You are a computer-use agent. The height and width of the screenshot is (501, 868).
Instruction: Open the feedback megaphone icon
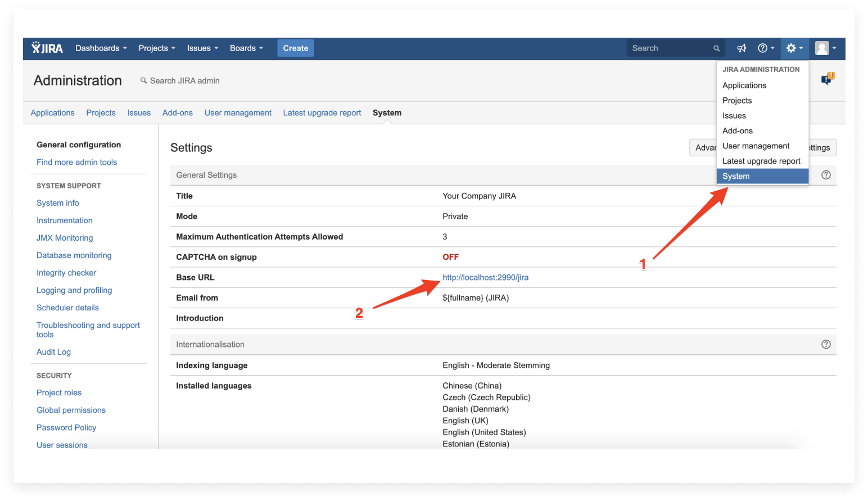click(x=742, y=48)
